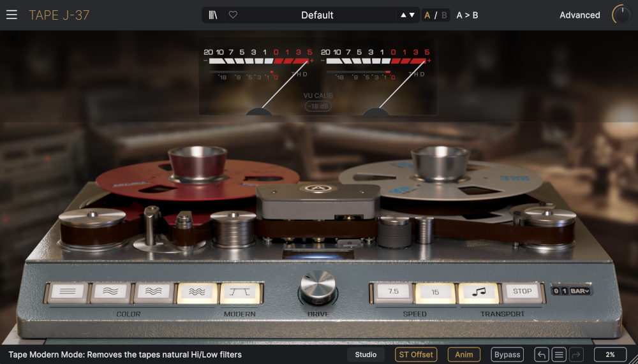Open the Default preset name menu
This screenshot has height=364, width=638.
click(x=317, y=15)
